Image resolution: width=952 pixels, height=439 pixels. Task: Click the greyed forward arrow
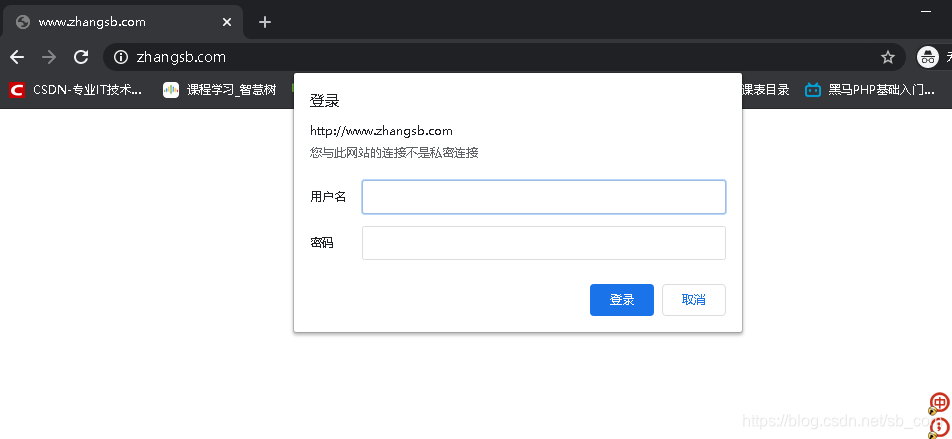[49, 57]
